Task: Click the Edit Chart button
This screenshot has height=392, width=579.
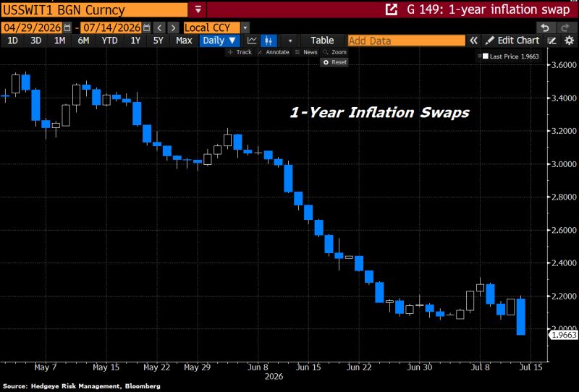Action: click(x=512, y=41)
